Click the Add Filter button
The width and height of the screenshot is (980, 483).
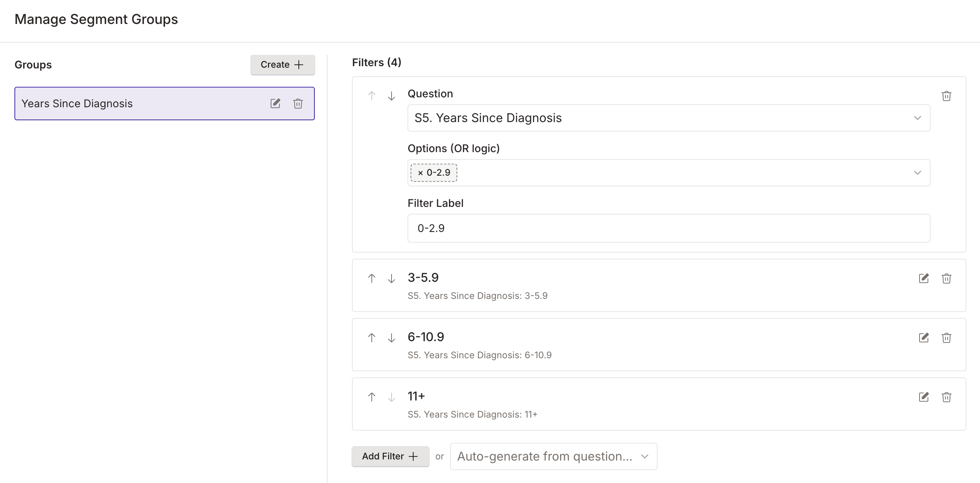click(x=390, y=456)
